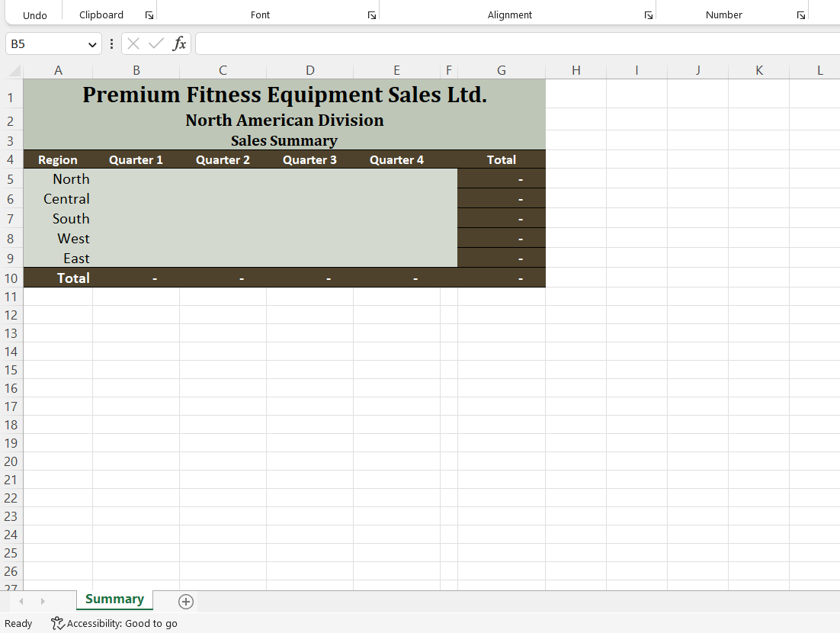The height and width of the screenshot is (633, 840).
Task: Select the column G header
Action: click(x=502, y=69)
